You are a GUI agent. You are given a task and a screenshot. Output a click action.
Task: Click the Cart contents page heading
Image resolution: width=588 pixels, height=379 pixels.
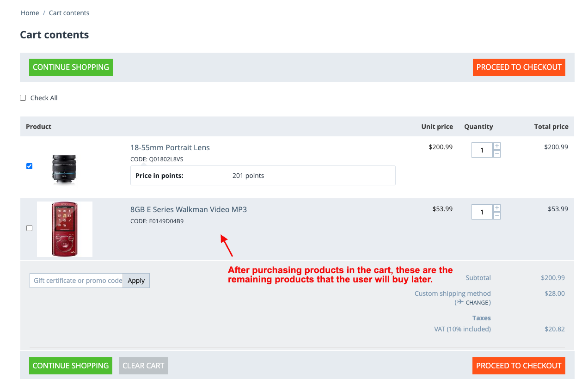pyautogui.click(x=55, y=35)
